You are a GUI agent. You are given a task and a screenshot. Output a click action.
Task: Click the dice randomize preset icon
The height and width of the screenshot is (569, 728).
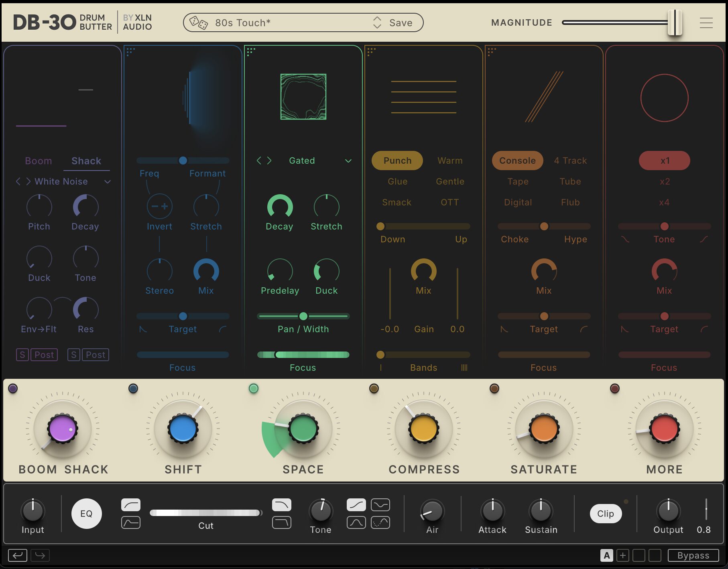click(x=198, y=23)
